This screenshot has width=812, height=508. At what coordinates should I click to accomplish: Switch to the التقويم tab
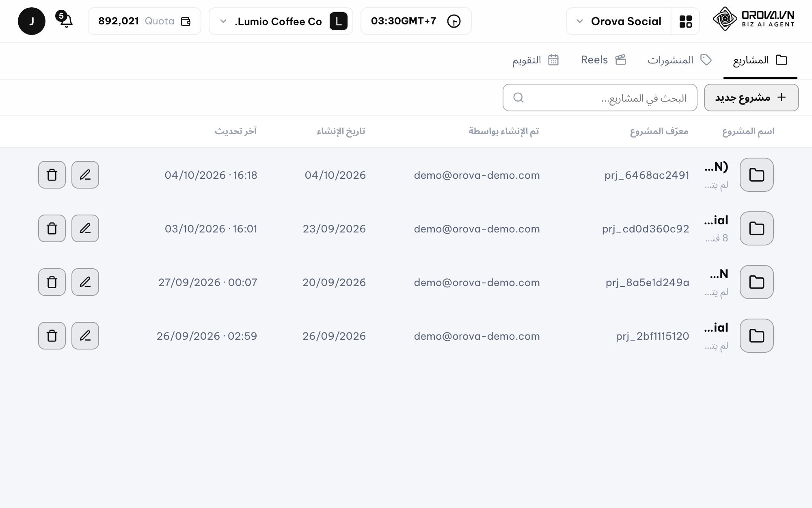(x=536, y=60)
